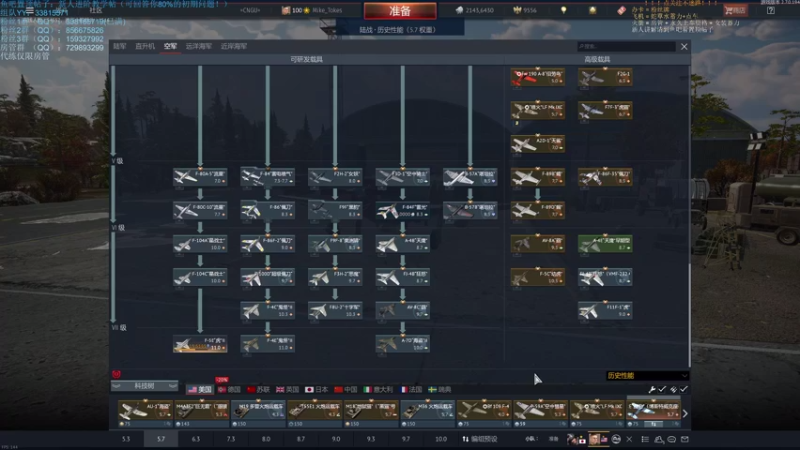Choose the 德国 Germany nation tab

(x=229, y=390)
